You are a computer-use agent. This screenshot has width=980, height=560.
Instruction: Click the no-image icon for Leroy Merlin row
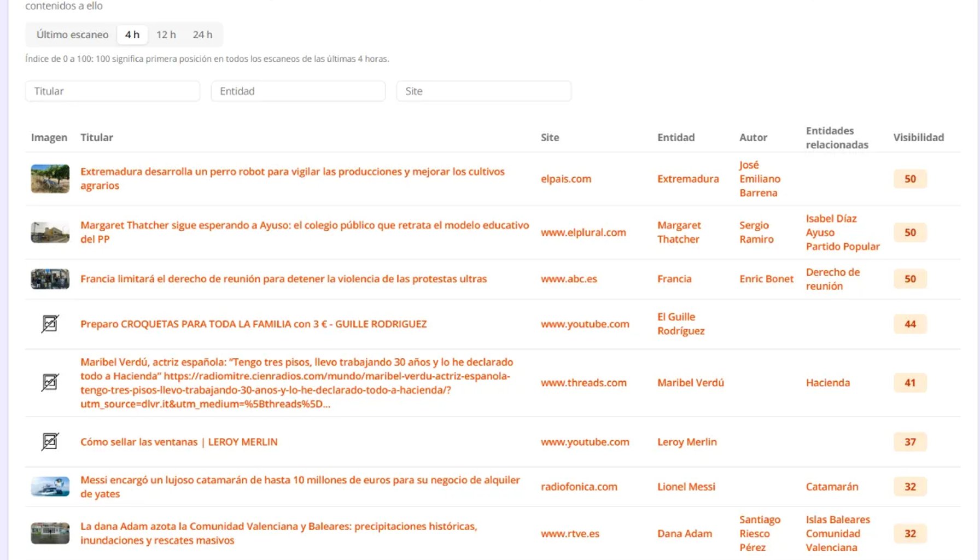[x=50, y=441]
